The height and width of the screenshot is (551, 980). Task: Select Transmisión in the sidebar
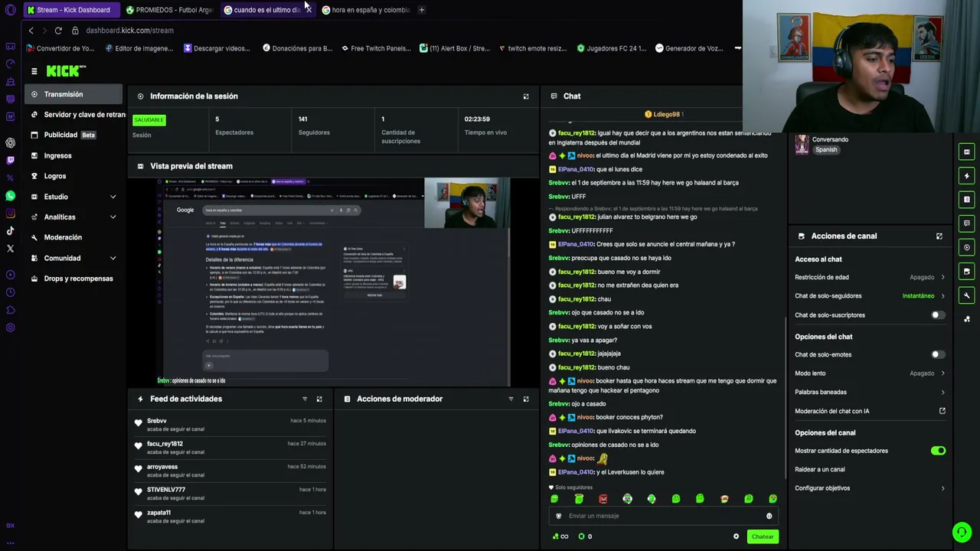(74, 94)
